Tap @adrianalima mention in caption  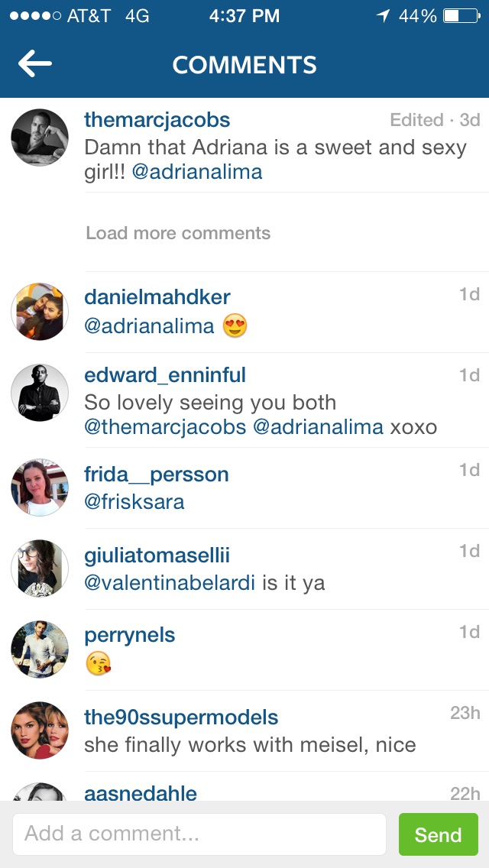[x=196, y=172]
